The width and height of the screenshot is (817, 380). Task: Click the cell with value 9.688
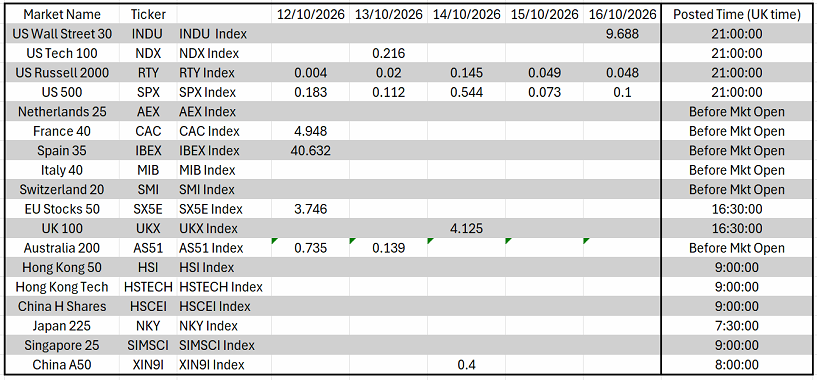coord(622,34)
